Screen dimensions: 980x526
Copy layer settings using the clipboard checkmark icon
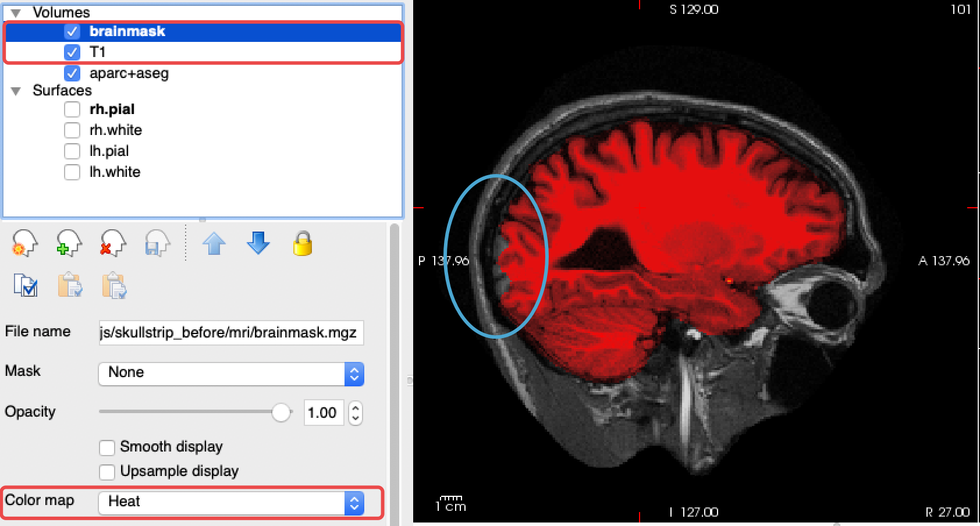click(26, 286)
